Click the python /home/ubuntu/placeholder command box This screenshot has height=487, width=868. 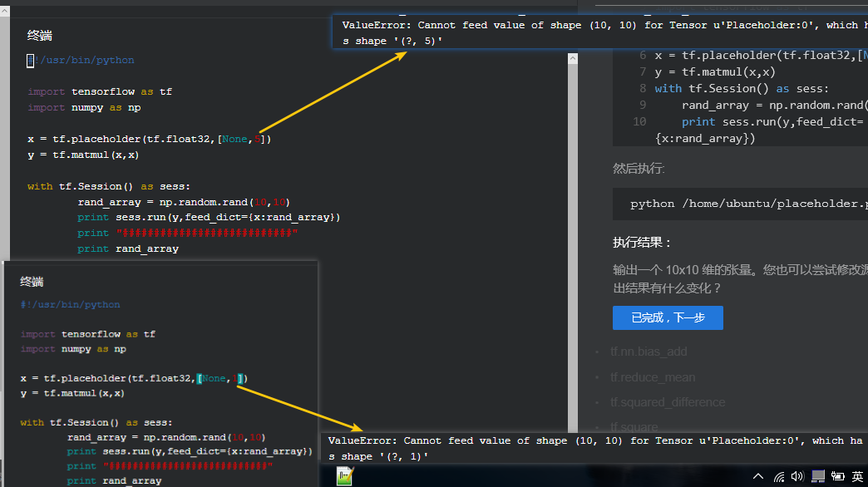point(740,204)
